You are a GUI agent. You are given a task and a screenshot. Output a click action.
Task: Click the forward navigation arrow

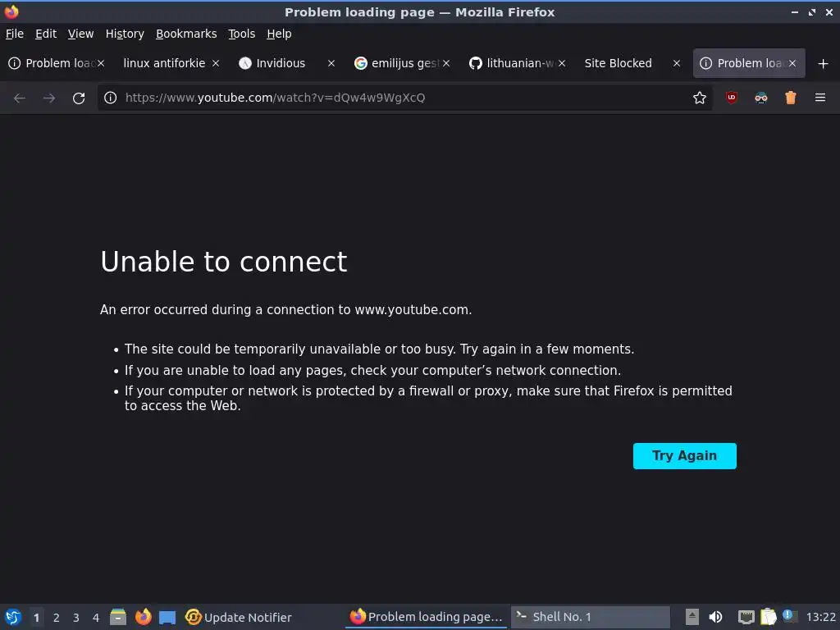[48, 98]
